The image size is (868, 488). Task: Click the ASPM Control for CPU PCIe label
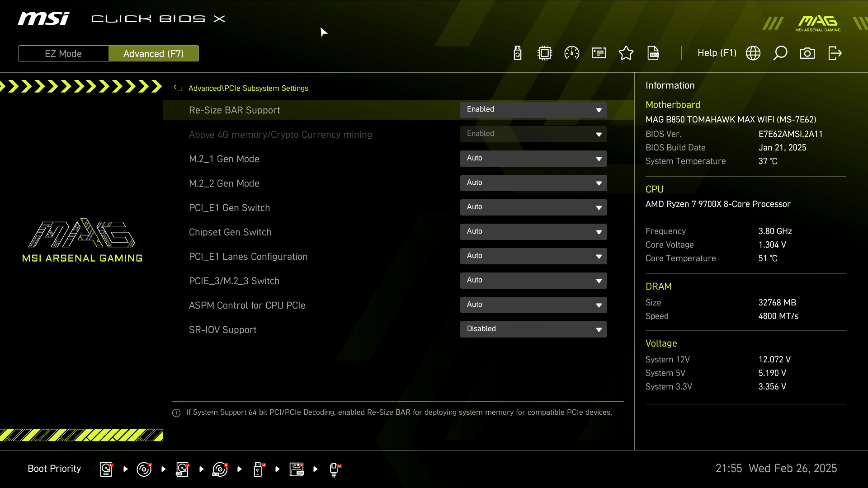[247, 305]
